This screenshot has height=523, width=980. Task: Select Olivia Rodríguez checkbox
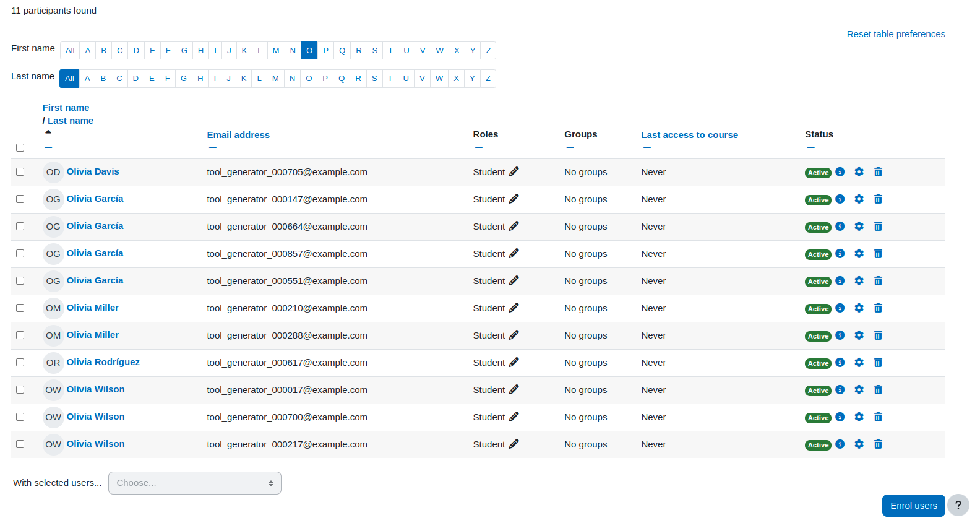click(20, 362)
